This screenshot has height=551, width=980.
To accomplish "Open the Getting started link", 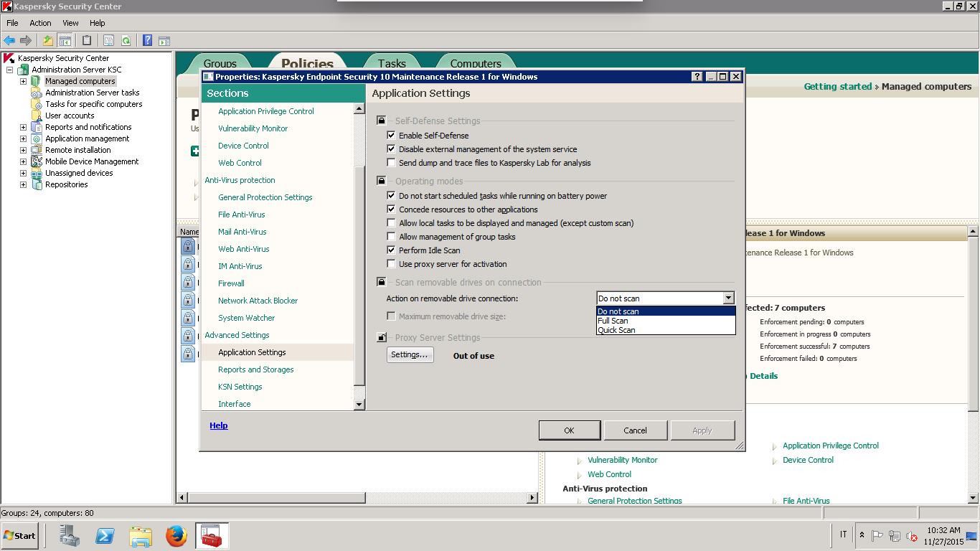I will pyautogui.click(x=838, y=86).
